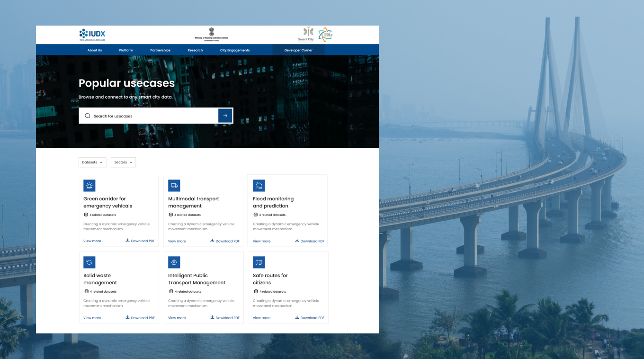Click the Flood monitoring card icon
This screenshot has height=359, width=644.
tap(259, 185)
